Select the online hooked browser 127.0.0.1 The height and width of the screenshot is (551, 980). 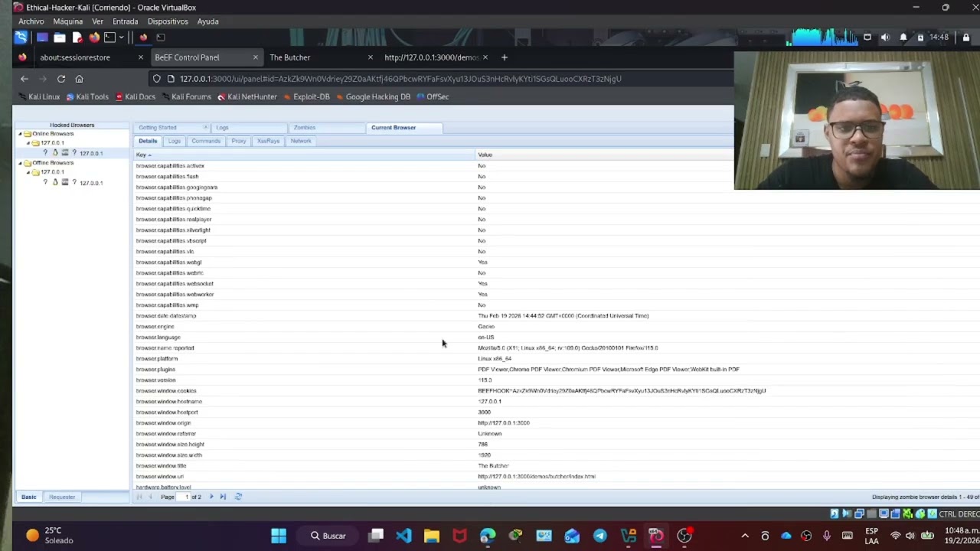point(90,153)
